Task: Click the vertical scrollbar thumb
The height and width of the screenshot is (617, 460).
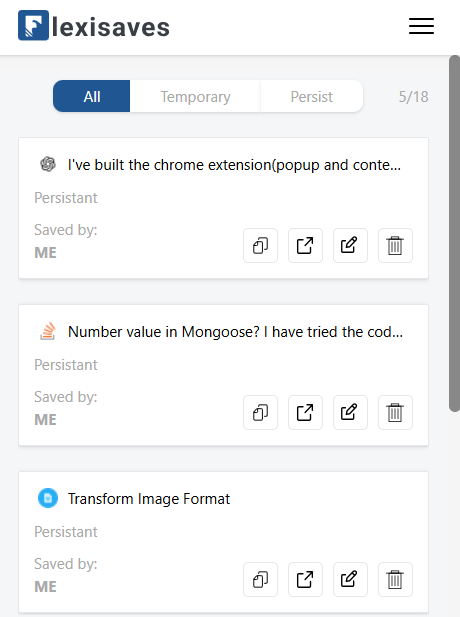Action: (454, 234)
